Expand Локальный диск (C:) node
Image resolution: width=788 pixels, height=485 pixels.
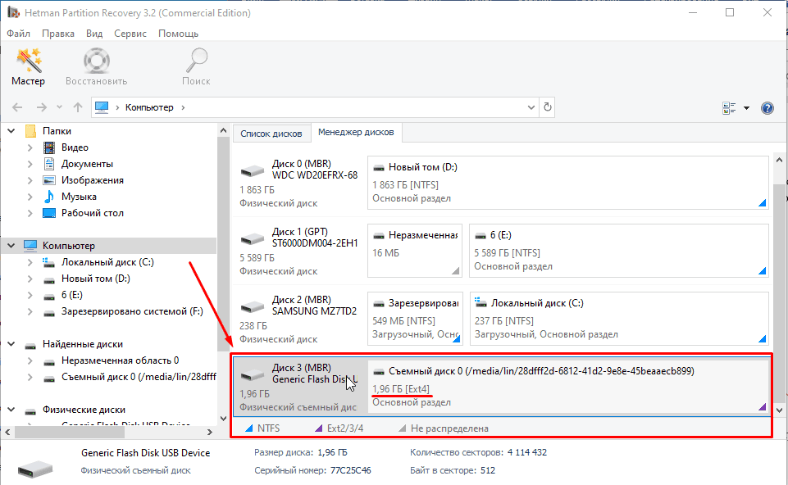click(x=30, y=262)
